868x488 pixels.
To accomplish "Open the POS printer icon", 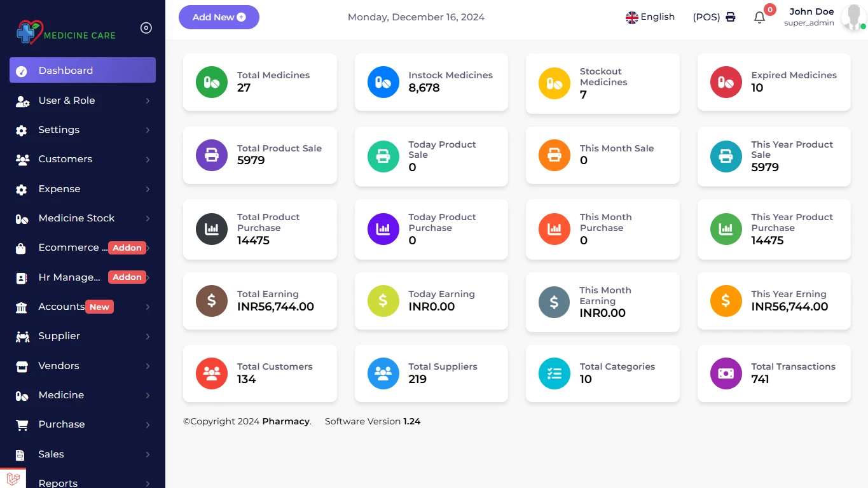I will 731,17.
